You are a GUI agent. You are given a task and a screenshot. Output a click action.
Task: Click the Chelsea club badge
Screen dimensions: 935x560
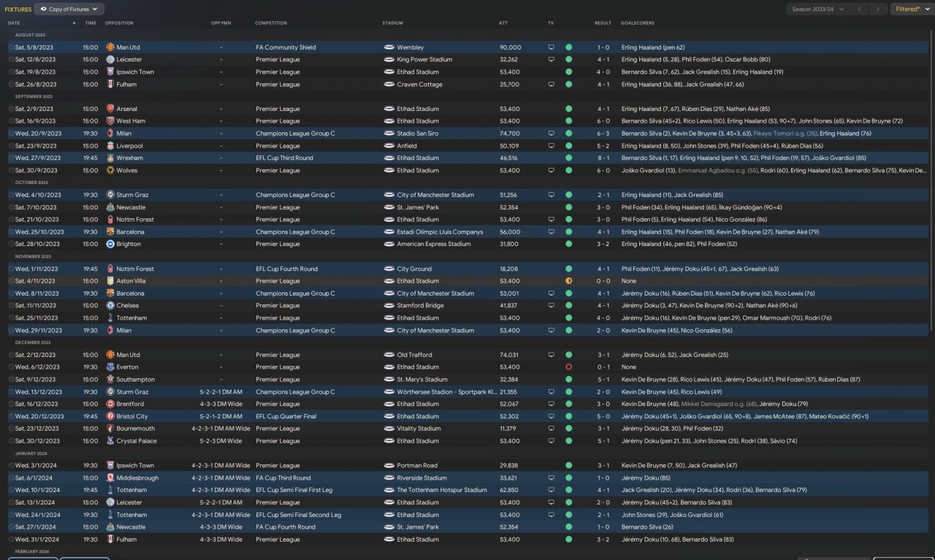pos(110,306)
